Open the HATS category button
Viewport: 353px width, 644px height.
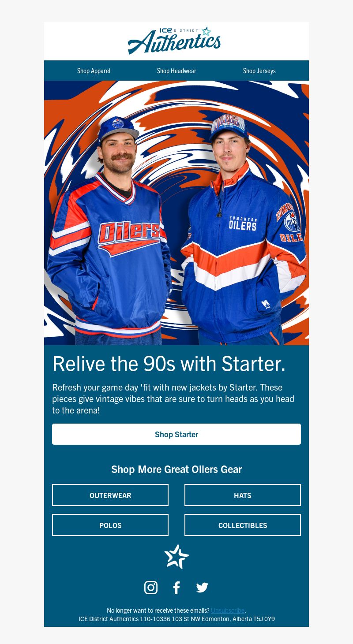click(x=243, y=495)
